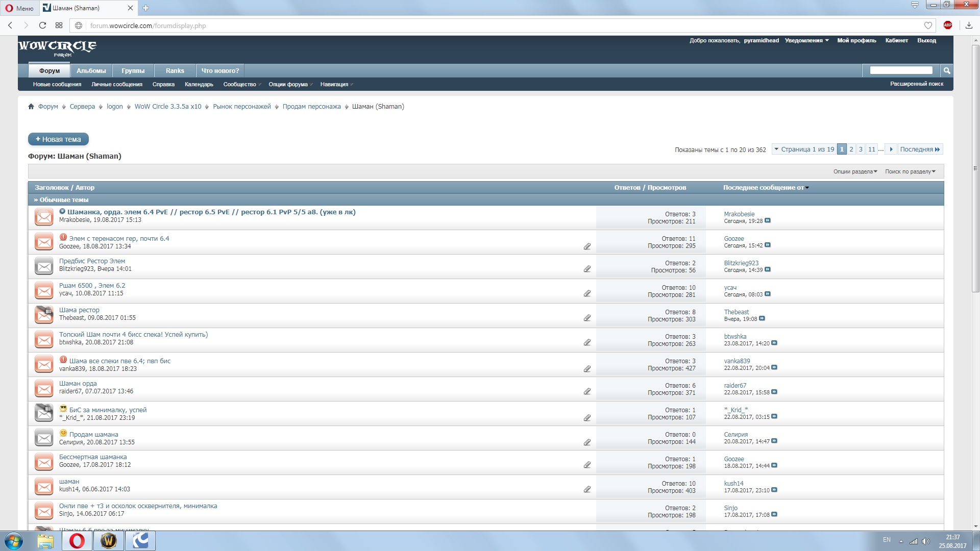Go to next page arrow in pagination
The width and height of the screenshot is (980, 551).
click(x=891, y=149)
